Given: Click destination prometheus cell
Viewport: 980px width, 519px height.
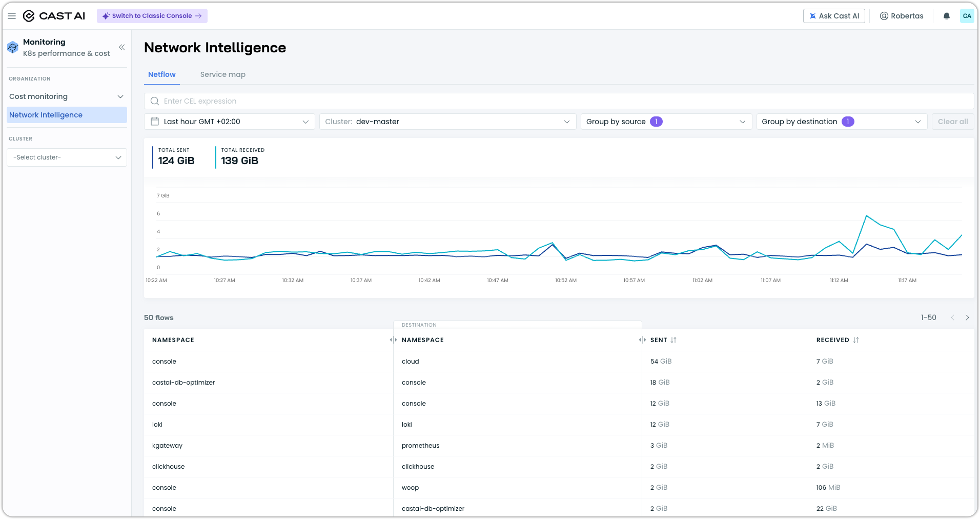Looking at the screenshot, I should pos(421,446).
